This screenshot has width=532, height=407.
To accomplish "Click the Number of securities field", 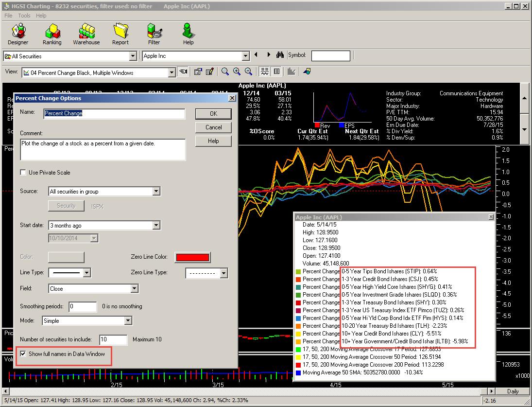I will 113,339.
